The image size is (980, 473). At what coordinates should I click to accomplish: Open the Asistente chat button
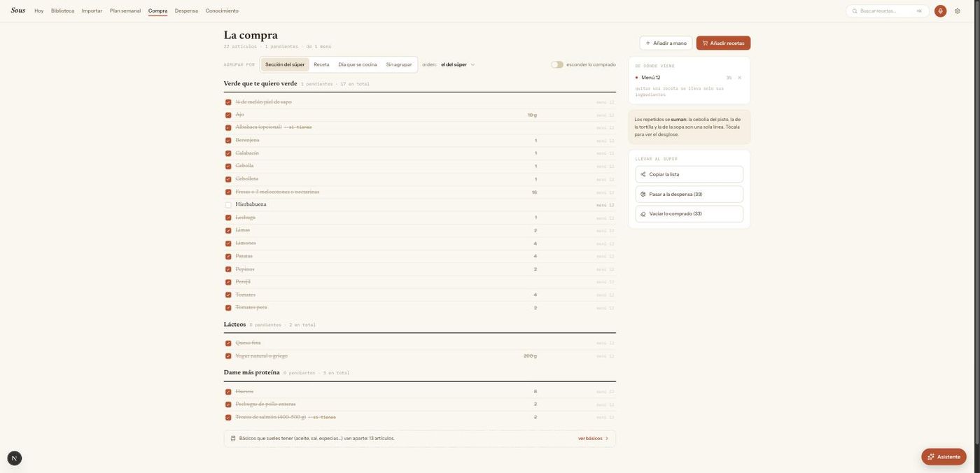[x=944, y=457]
